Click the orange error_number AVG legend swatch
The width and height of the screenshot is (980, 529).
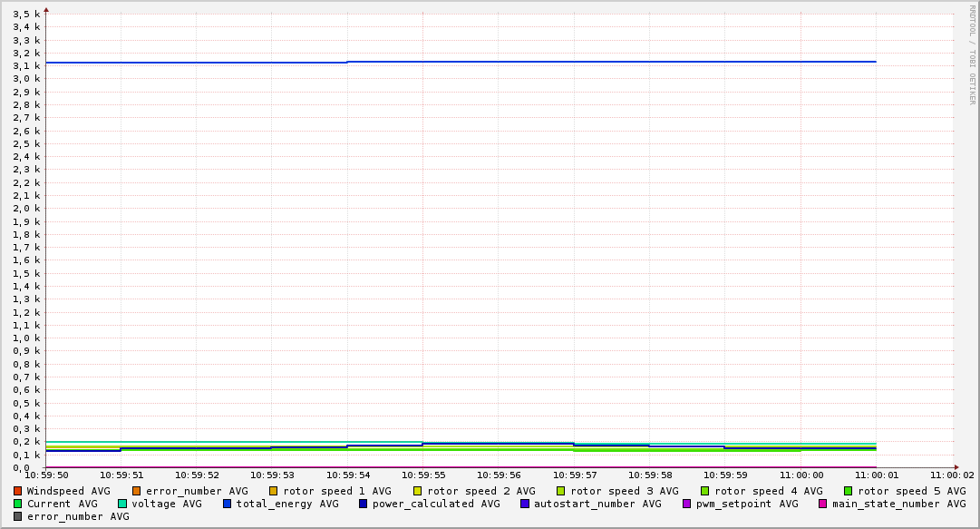click(x=137, y=491)
